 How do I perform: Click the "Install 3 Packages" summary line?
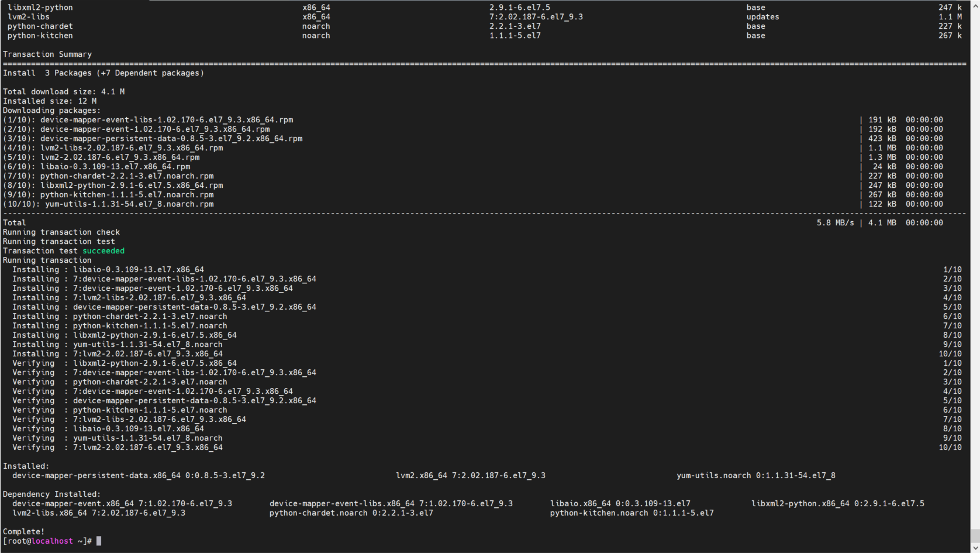103,73
